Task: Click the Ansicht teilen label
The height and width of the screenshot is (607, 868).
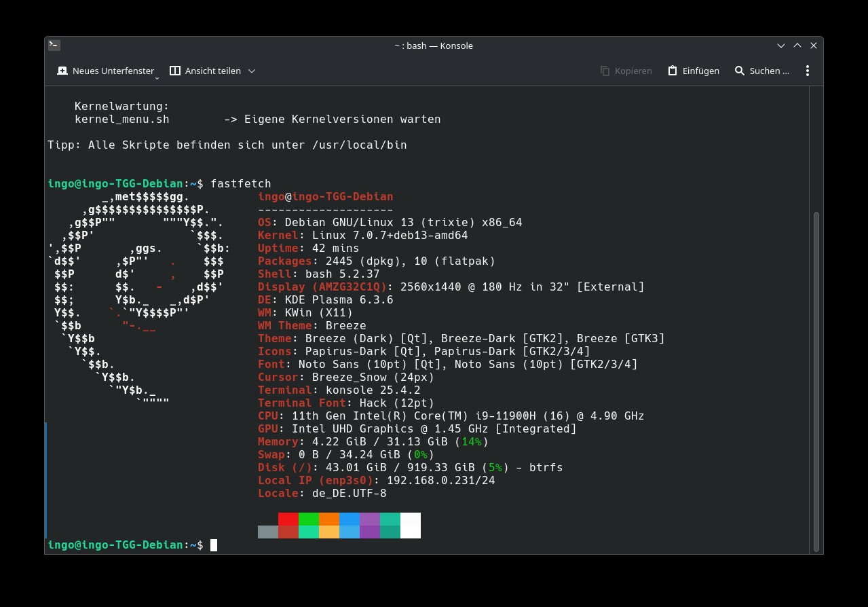Action: [x=213, y=71]
